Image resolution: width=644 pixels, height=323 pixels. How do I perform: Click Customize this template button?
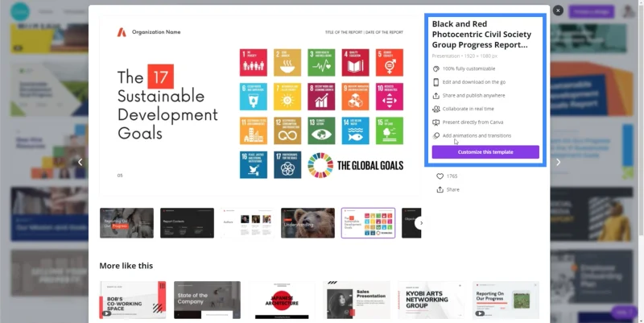(x=485, y=152)
